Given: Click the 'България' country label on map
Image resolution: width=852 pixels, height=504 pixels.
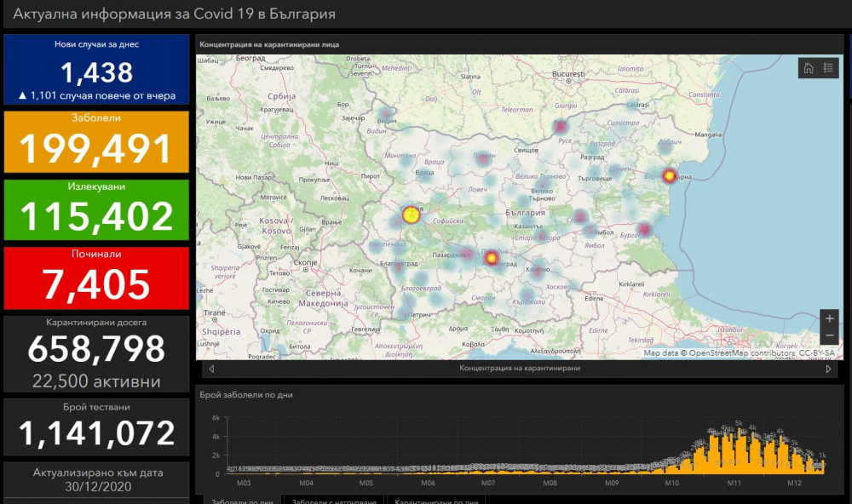Looking at the screenshot, I should pyautogui.click(x=525, y=212).
